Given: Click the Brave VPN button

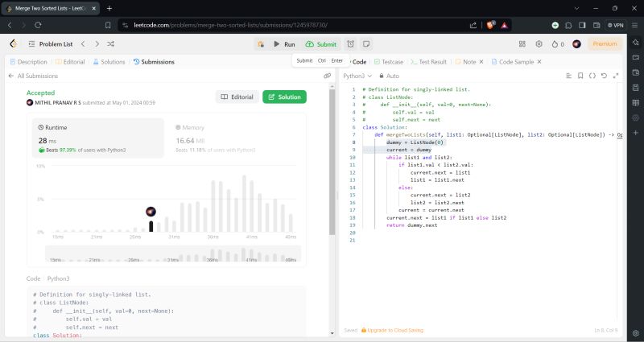Looking at the screenshot, I should click(x=616, y=25).
